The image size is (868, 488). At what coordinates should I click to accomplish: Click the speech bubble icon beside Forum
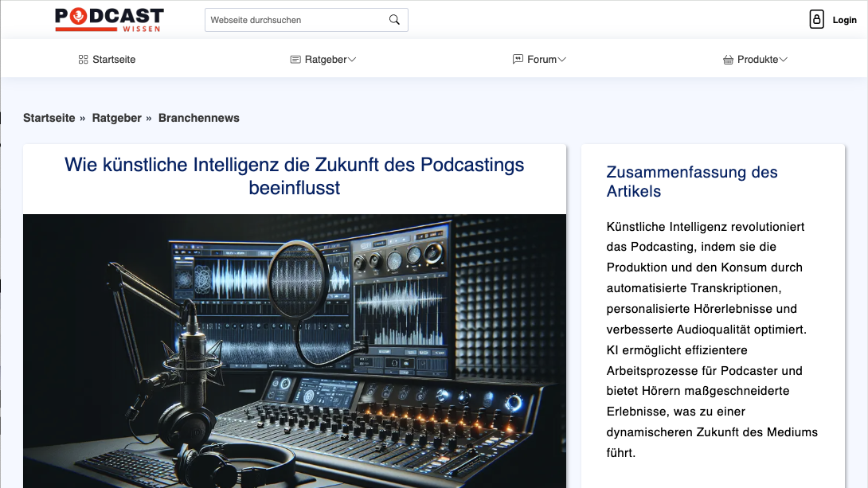(x=518, y=58)
